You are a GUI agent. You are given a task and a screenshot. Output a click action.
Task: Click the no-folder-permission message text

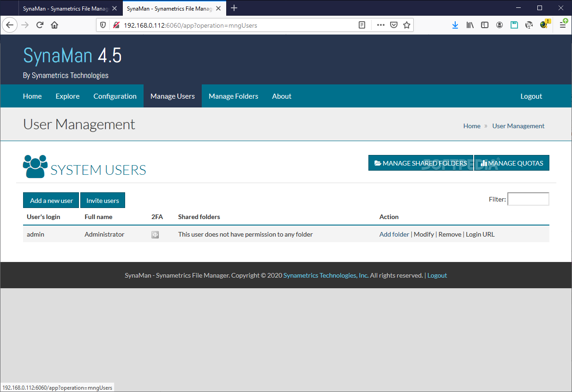[x=246, y=234]
